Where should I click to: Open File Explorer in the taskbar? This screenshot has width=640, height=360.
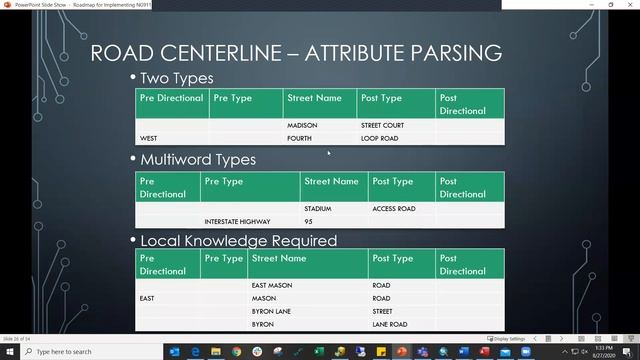pos(216,351)
